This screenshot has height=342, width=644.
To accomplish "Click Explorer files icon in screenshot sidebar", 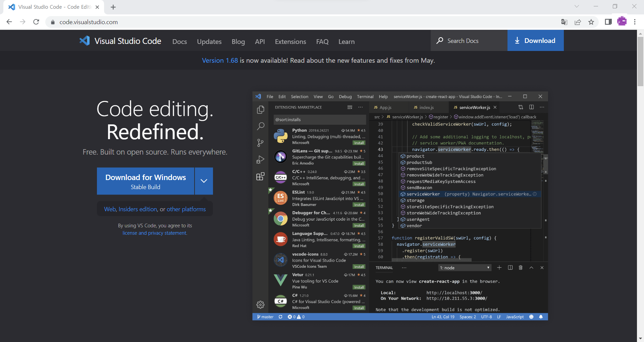I will click(x=260, y=110).
